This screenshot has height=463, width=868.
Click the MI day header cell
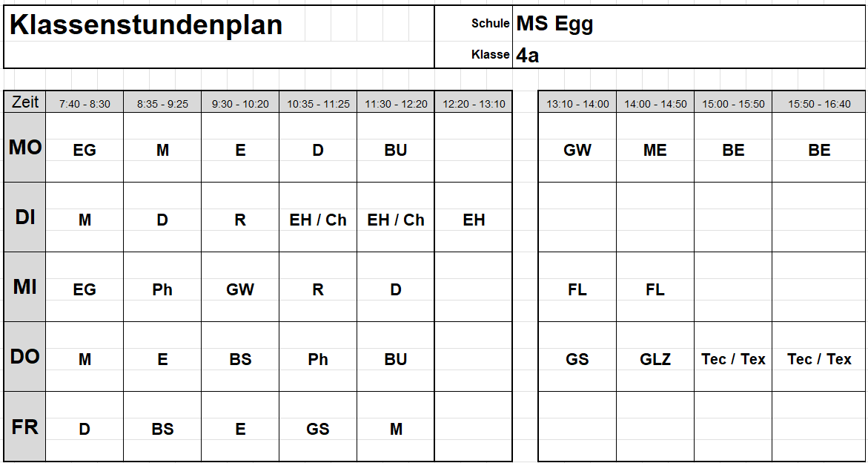coord(25,287)
